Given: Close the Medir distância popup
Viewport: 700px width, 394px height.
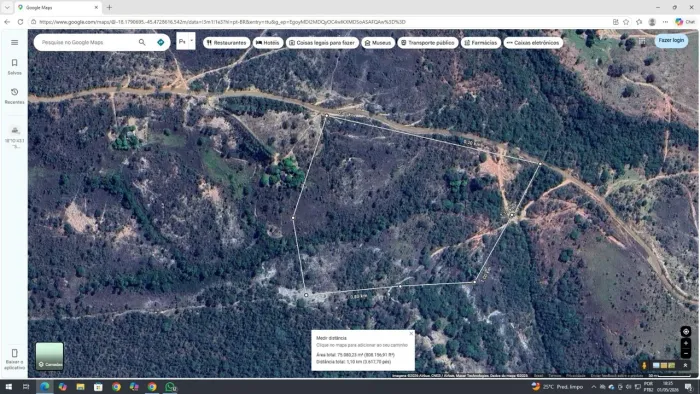Looking at the screenshot, I should click(x=411, y=333).
